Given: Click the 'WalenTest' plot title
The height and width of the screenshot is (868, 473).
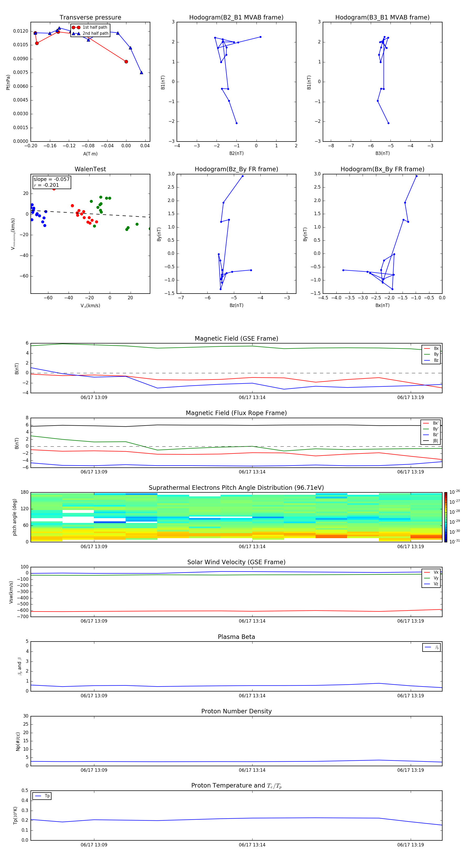Looking at the screenshot, I should 90,169.
